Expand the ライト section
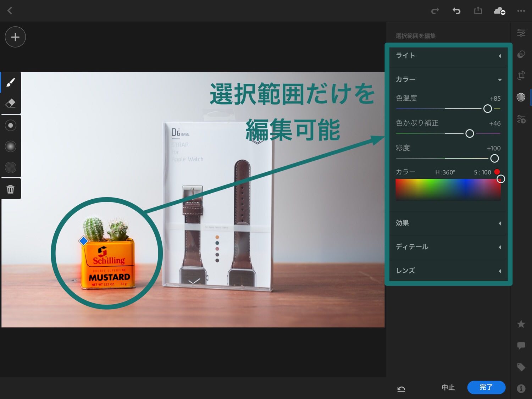This screenshot has height=399, width=532. 448,56
